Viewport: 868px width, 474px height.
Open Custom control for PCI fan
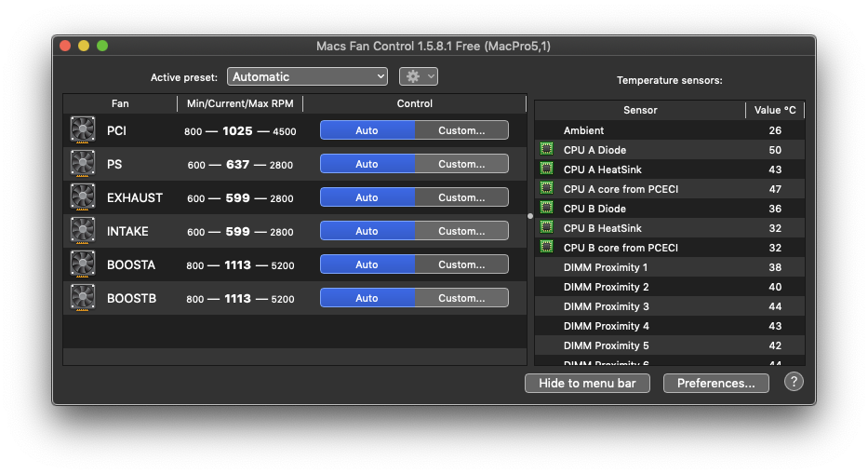click(461, 130)
